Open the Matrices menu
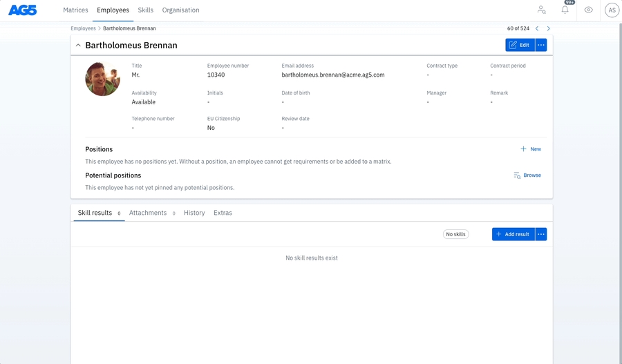The image size is (622, 364). click(75, 10)
